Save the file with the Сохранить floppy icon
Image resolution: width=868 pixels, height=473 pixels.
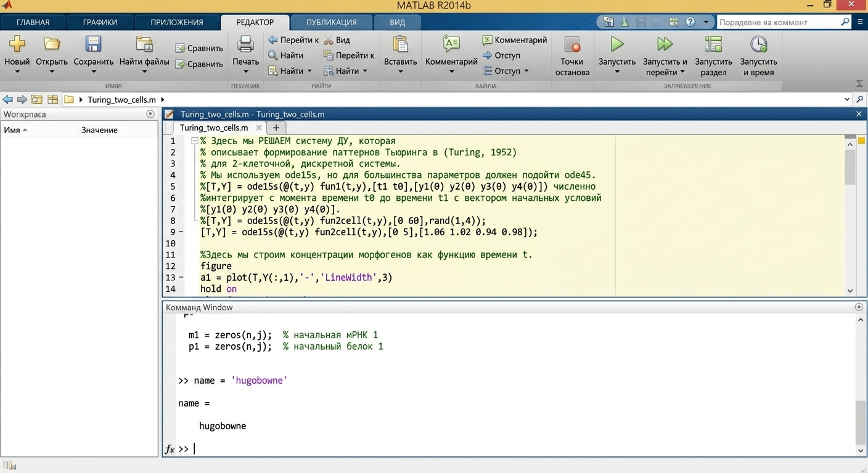coord(93,44)
